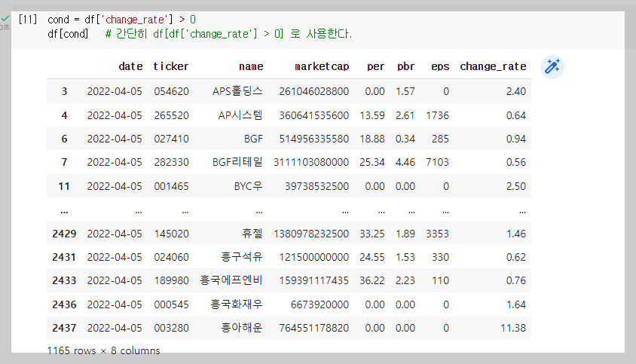Select the date column header
The width and height of the screenshot is (636, 364).
pyautogui.click(x=130, y=66)
